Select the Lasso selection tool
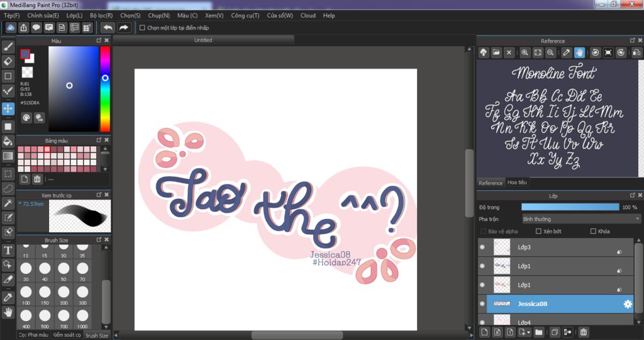This screenshot has height=340, width=644. 8,188
